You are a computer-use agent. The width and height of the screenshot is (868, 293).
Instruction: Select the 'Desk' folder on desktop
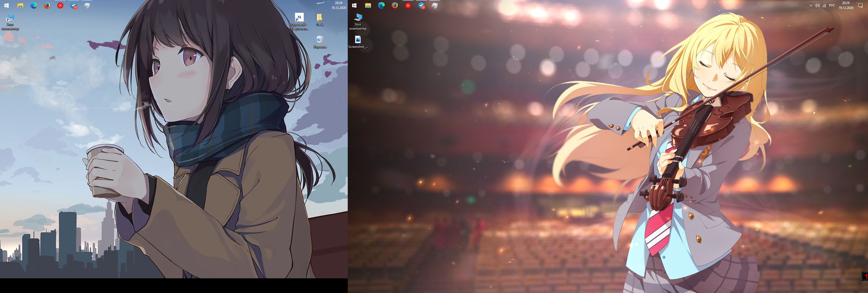[x=320, y=20]
